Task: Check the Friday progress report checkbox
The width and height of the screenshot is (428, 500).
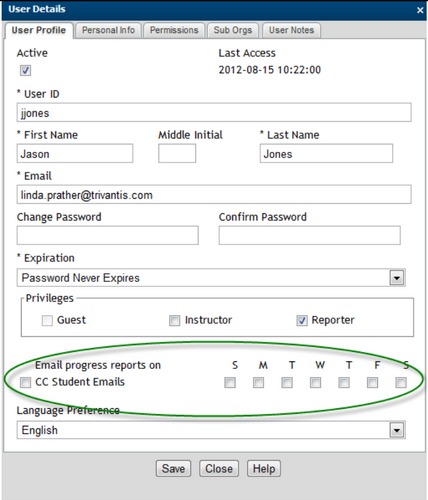Action: click(x=372, y=382)
